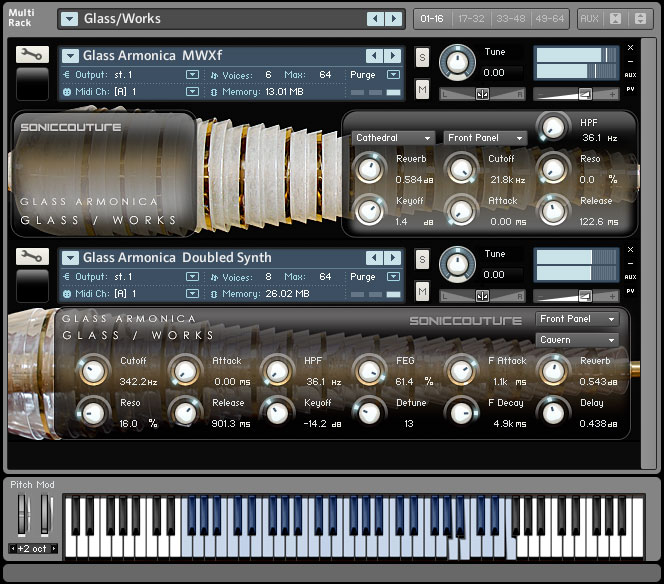664x584 pixels.
Task: Click the Max voices 64 field of Doubled Synth
Action: pyautogui.click(x=325, y=277)
